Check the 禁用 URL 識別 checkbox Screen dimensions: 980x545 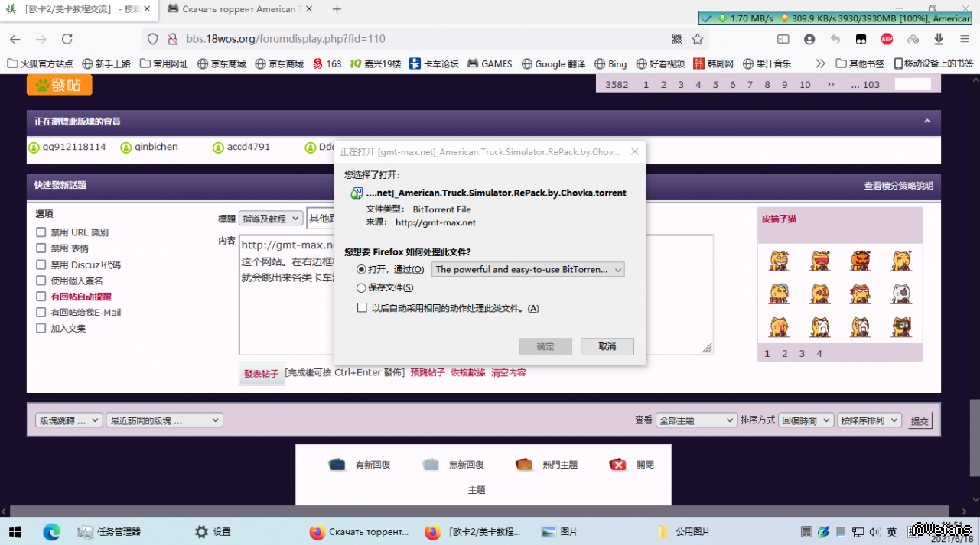[x=41, y=232]
